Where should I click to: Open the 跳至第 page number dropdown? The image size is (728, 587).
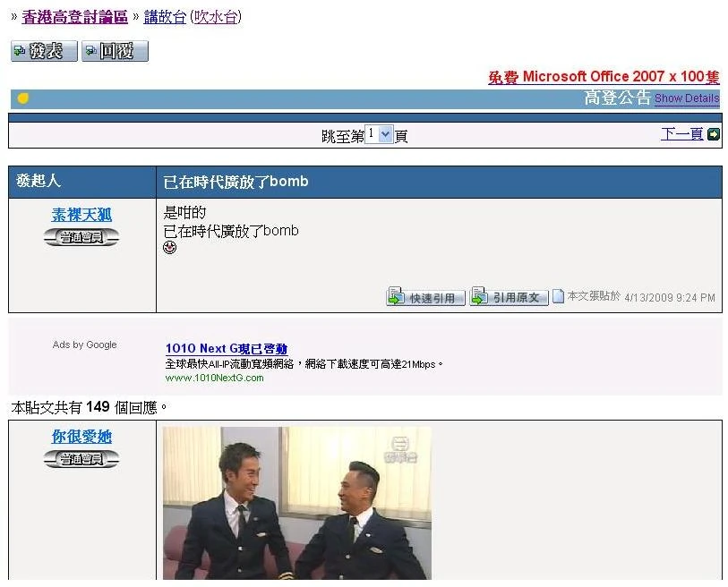[379, 134]
